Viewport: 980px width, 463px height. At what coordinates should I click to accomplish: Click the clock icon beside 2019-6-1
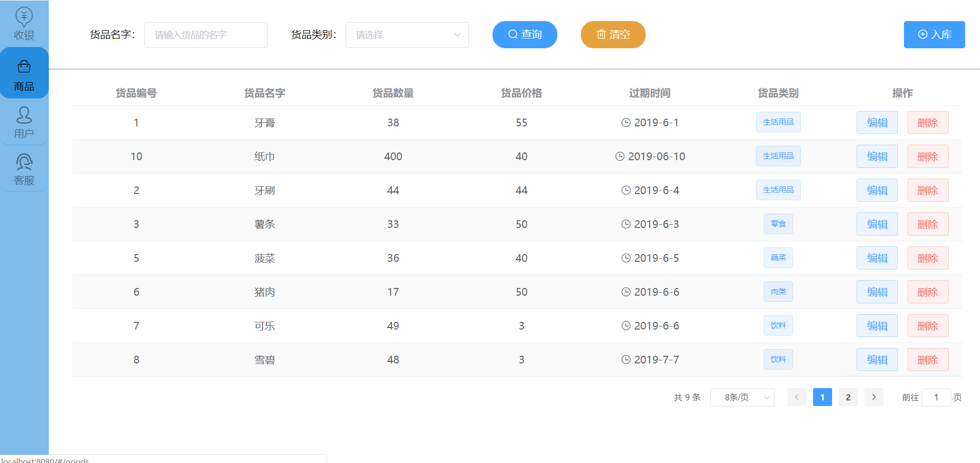click(626, 123)
